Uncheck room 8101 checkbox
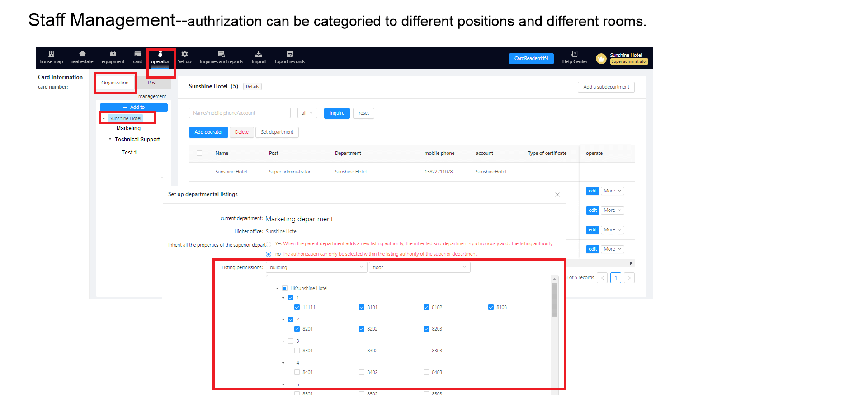The width and height of the screenshot is (868, 402). (x=362, y=307)
